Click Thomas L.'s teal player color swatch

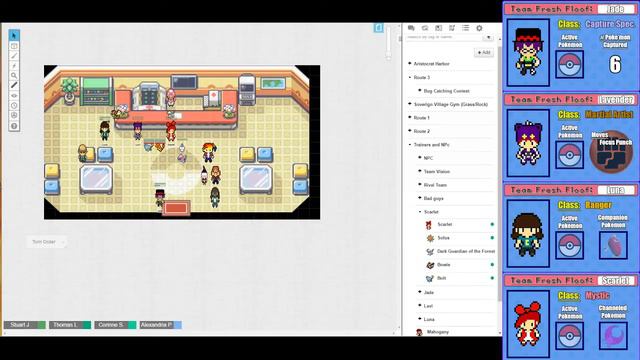tap(87, 325)
